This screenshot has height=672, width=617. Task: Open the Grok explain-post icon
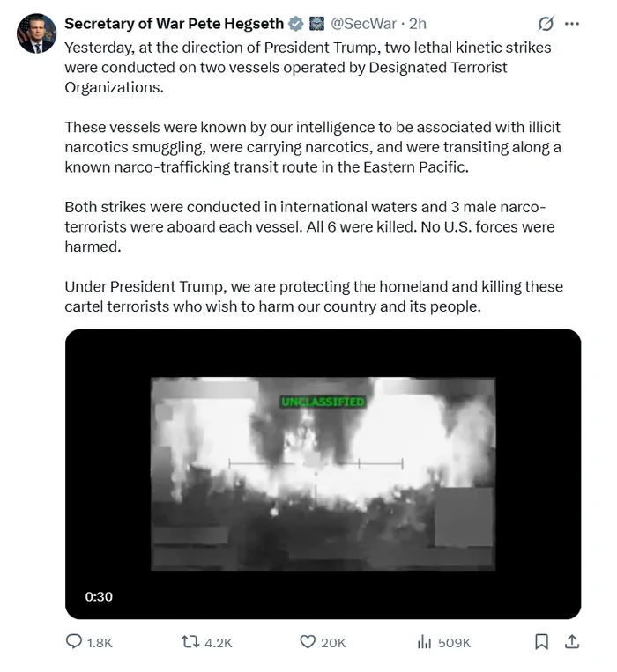coord(546,24)
